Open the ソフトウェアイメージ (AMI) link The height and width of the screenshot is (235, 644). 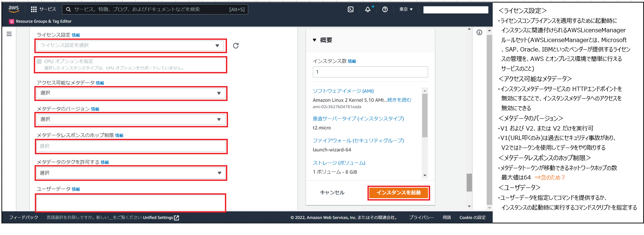pos(343,91)
